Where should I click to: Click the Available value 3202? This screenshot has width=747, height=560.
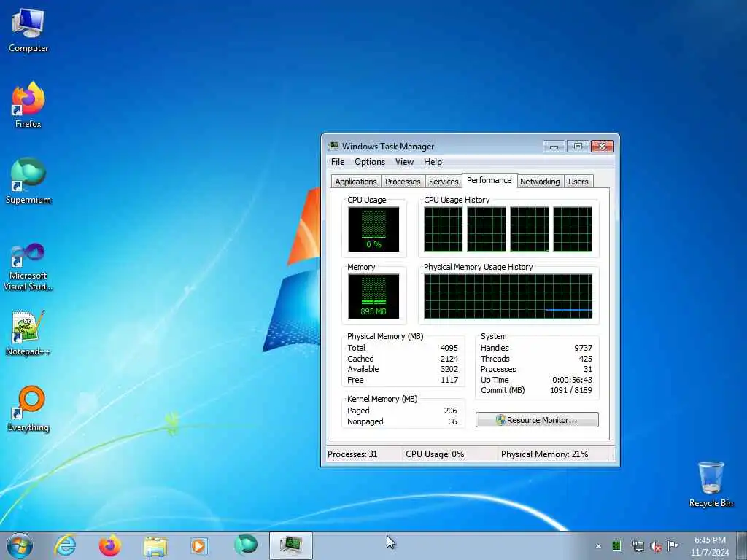449,369
